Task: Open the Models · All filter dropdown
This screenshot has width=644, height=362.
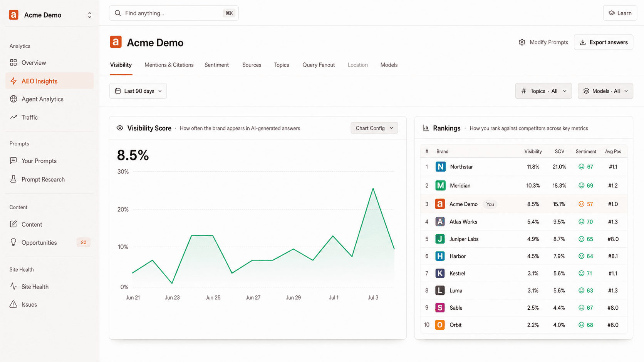Action: pos(605,91)
